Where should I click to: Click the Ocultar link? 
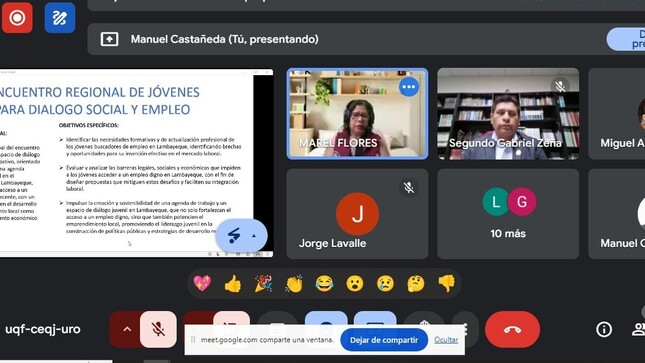[x=446, y=340]
